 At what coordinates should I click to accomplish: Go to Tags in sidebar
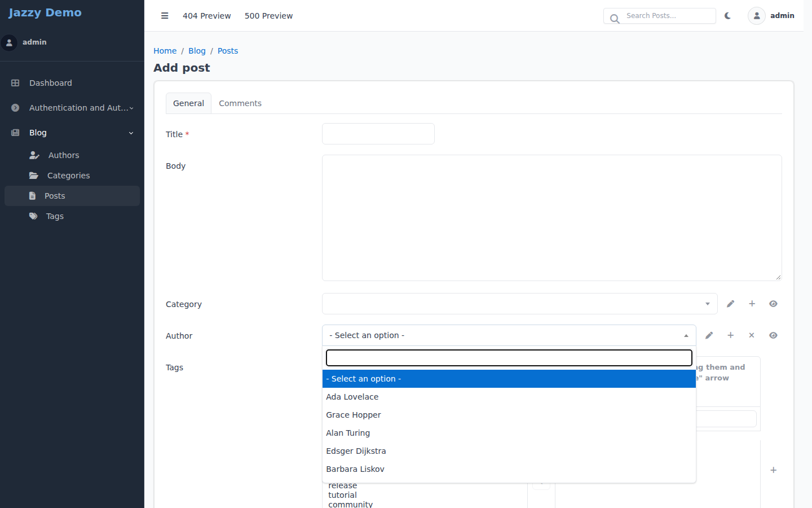tap(72, 216)
